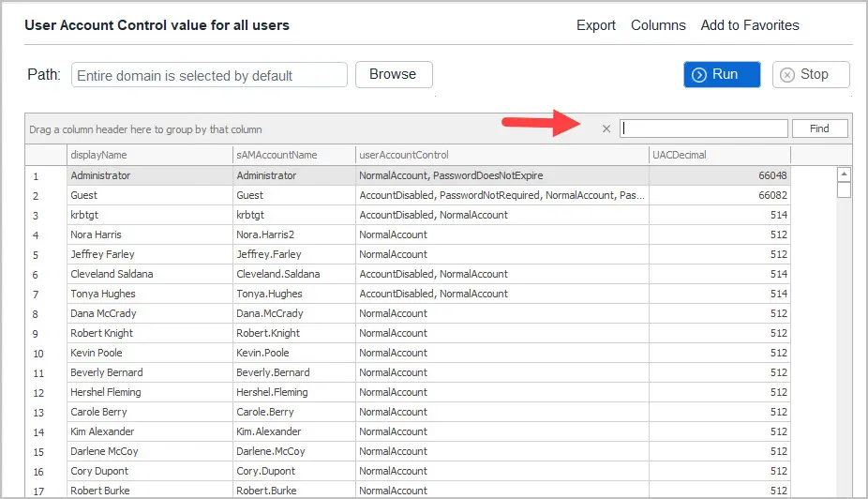Screen dimensions: 868x499
Task: Click NormalAccount, PasswordDoesNotExpire cell
Action: [502, 175]
